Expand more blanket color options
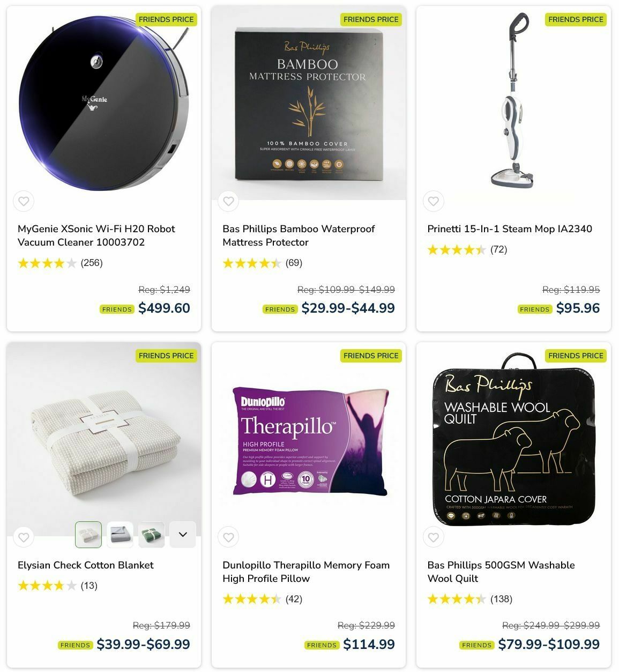The image size is (619, 672). [183, 535]
